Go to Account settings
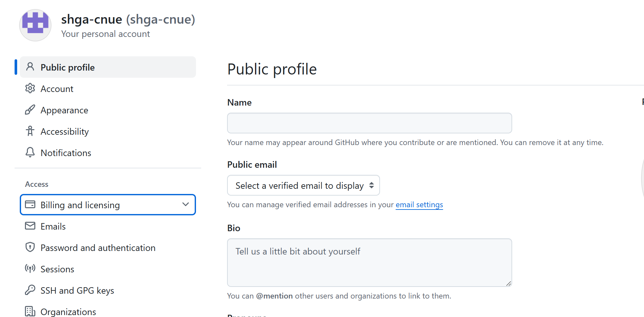644x317 pixels. pyautogui.click(x=108, y=89)
